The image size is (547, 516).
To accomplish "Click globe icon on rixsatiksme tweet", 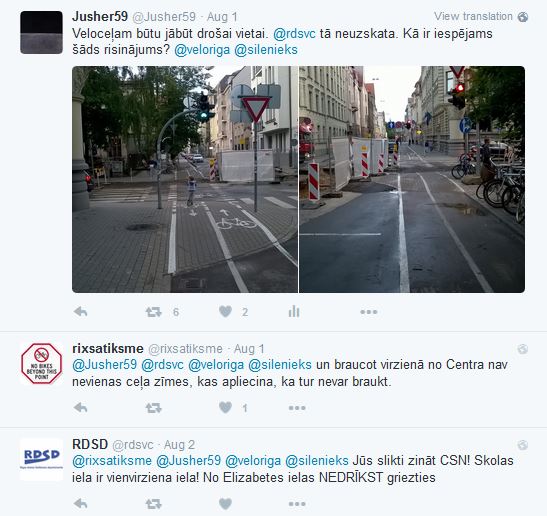I will (x=522, y=349).
